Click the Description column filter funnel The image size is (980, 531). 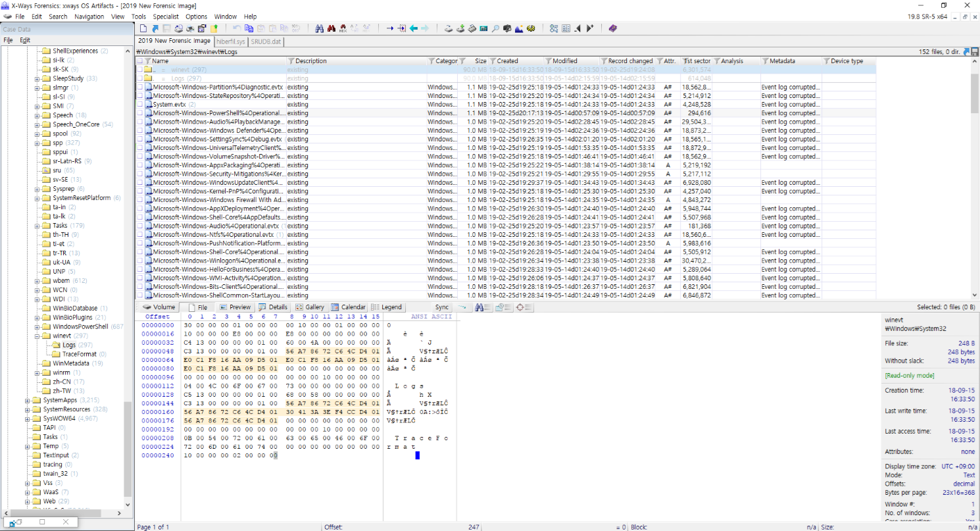[x=291, y=61]
